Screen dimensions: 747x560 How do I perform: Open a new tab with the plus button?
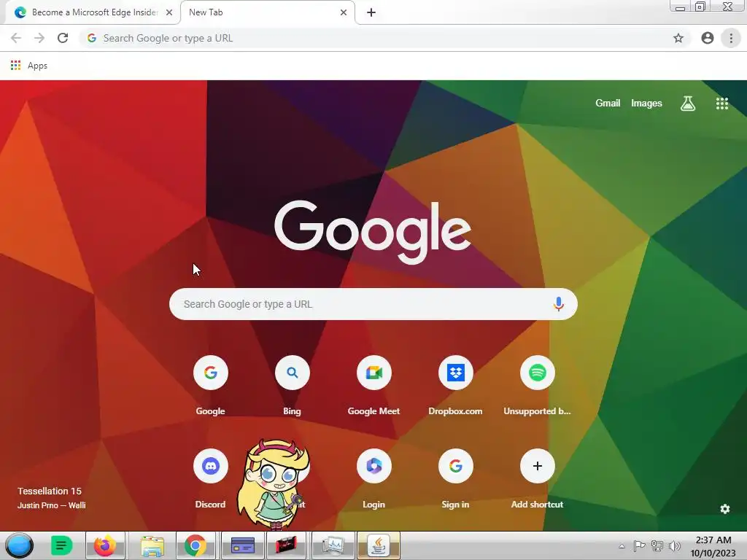coord(371,12)
